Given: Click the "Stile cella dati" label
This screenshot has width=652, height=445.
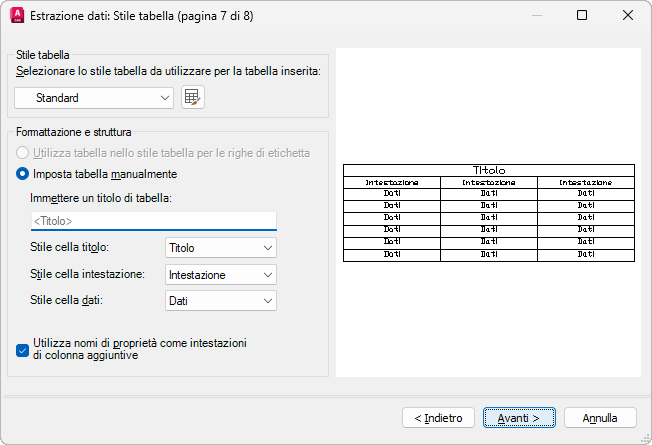Looking at the screenshot, I should click(x=67, y=300).
